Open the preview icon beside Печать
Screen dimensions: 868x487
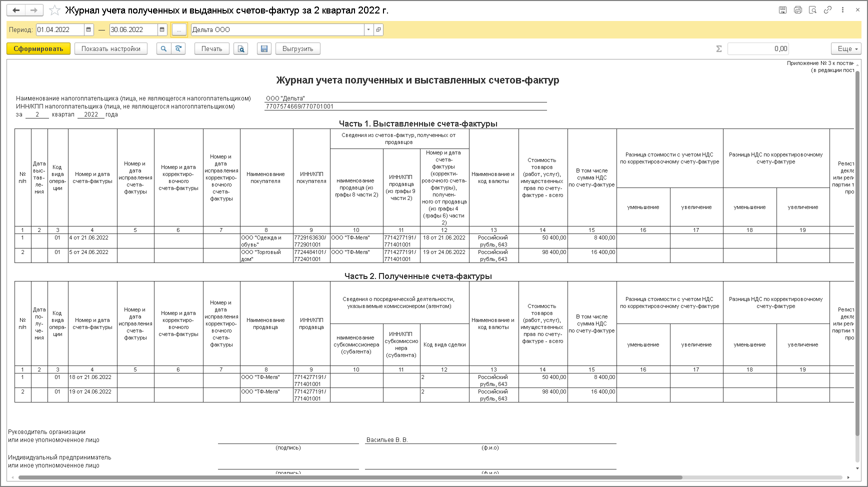pos(241,48)
